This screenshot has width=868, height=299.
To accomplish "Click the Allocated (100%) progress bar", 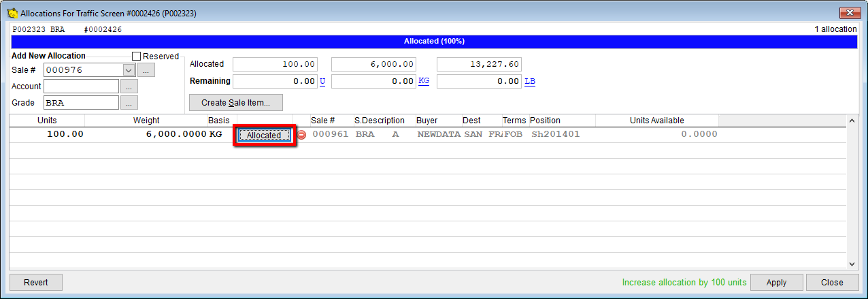I will coord(434,41).
